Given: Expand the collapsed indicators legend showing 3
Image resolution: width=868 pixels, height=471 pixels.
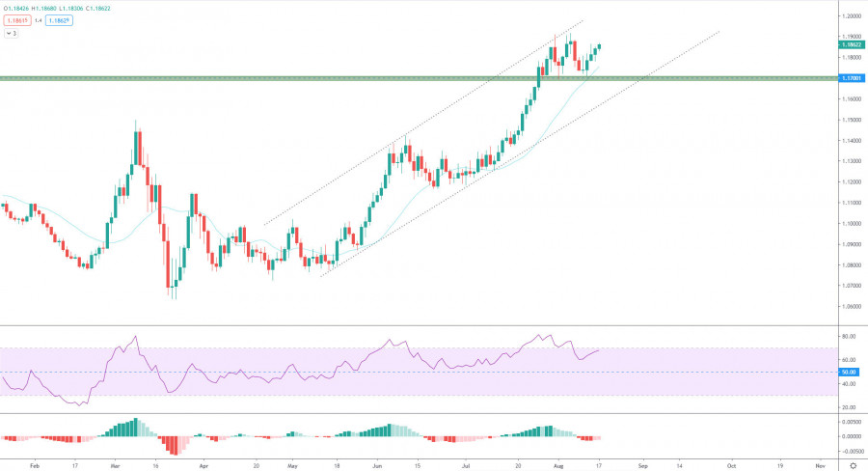Looking at the screenshot, I should 12,33.
